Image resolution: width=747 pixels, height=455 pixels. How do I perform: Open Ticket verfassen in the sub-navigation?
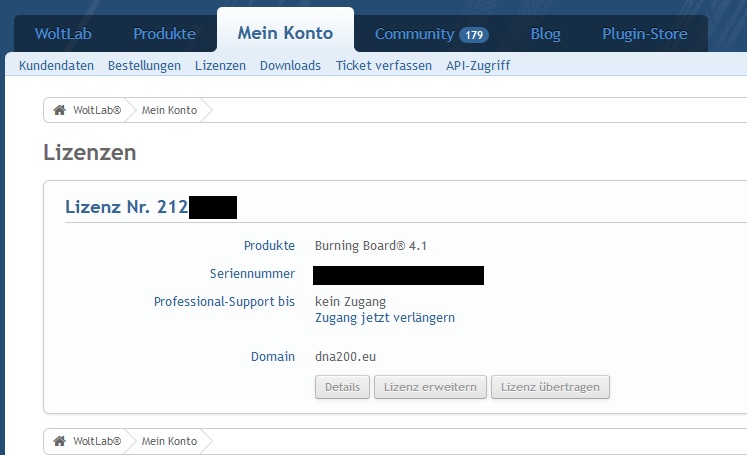pos(383,66)
